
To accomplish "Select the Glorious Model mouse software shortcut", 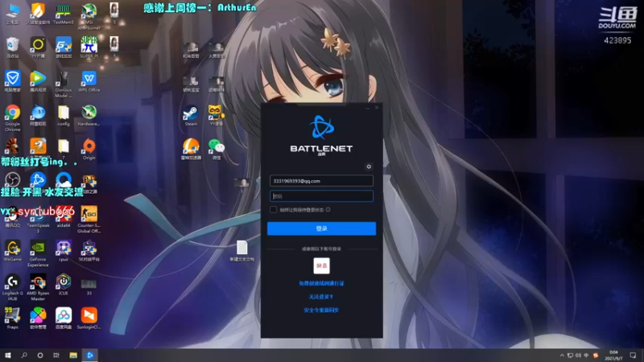I will point(64,84).
